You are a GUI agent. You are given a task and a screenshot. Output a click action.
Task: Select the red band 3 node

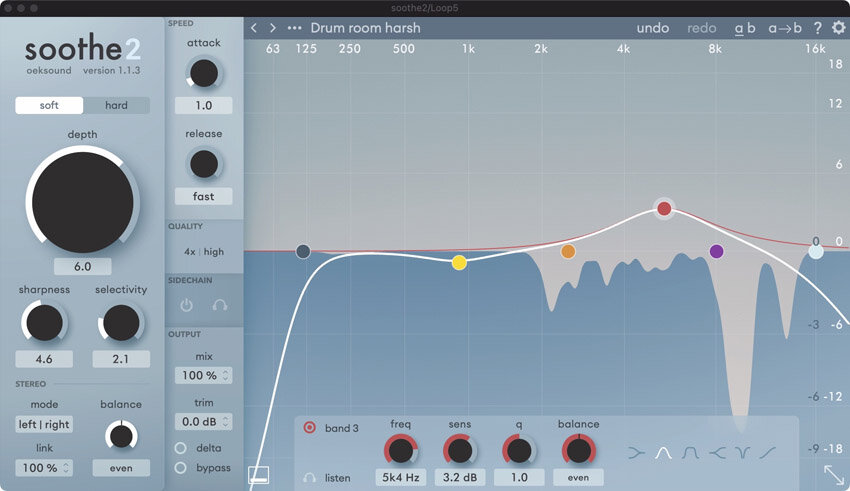(x=664, y=208)
